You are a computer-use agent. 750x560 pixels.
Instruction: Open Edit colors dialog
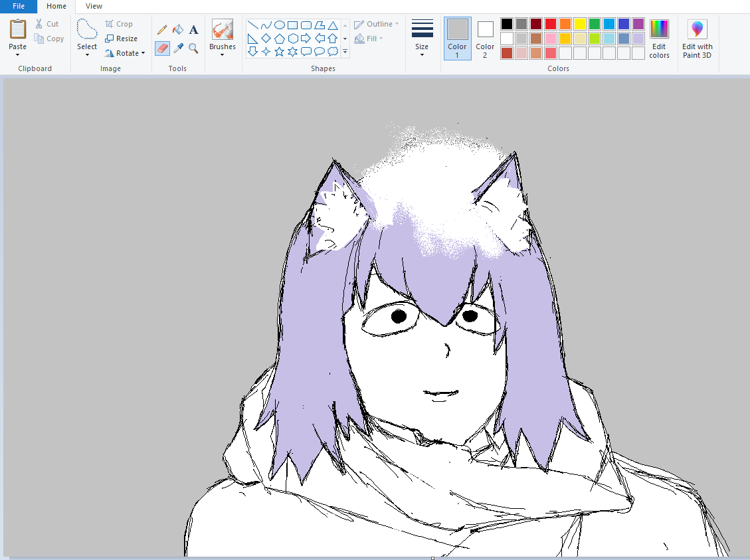pos(659,40)
